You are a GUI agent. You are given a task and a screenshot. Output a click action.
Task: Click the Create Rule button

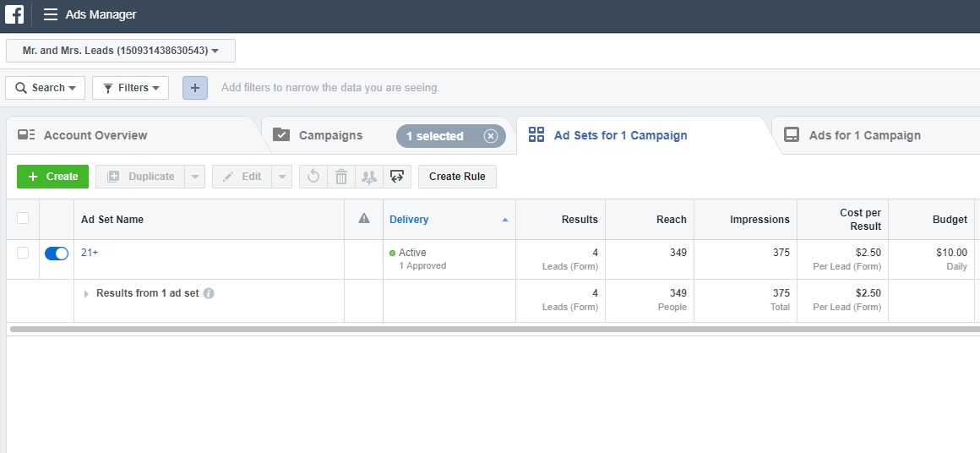tap(457, 177)
